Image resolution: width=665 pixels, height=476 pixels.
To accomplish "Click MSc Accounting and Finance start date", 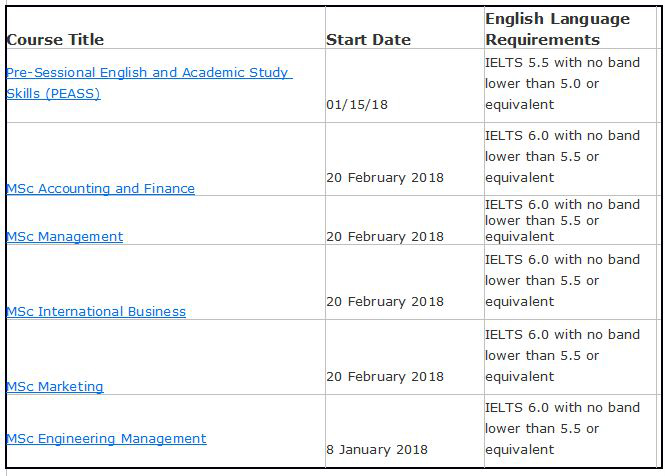I will tap(385, 177).
